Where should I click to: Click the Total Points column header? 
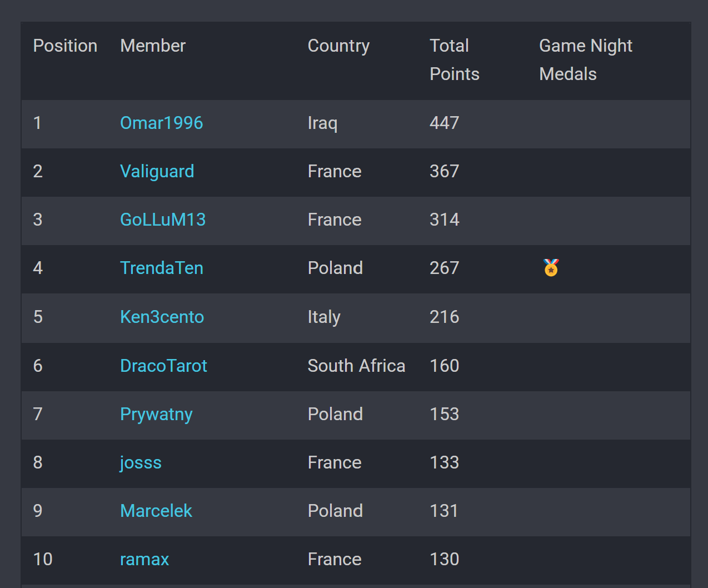tap(454, 59)
